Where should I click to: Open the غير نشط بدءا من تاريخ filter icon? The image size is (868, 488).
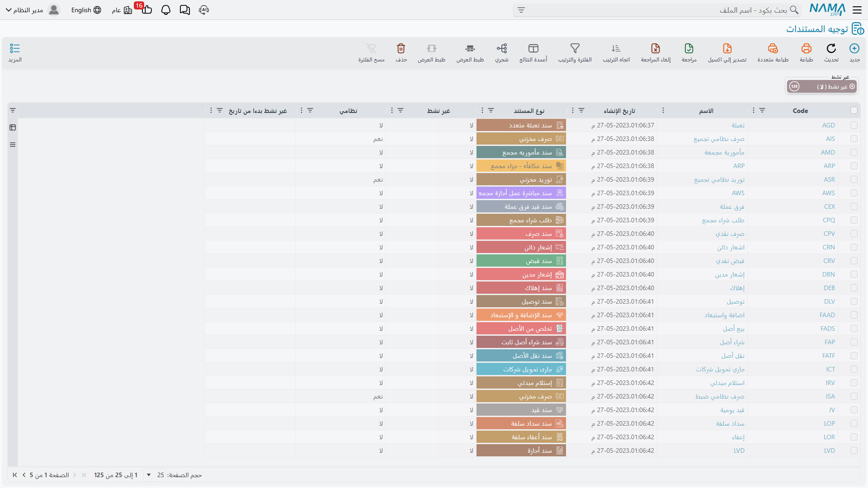[220, 111]
